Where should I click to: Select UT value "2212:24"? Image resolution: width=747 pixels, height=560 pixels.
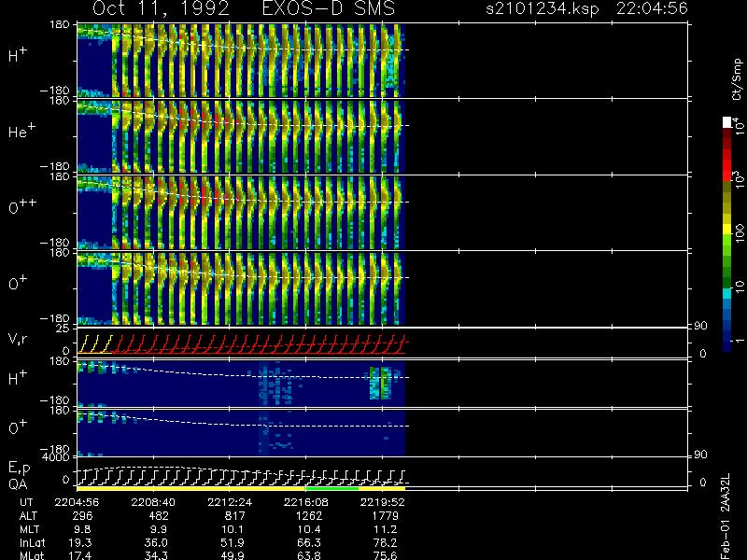tap(230, 502)
